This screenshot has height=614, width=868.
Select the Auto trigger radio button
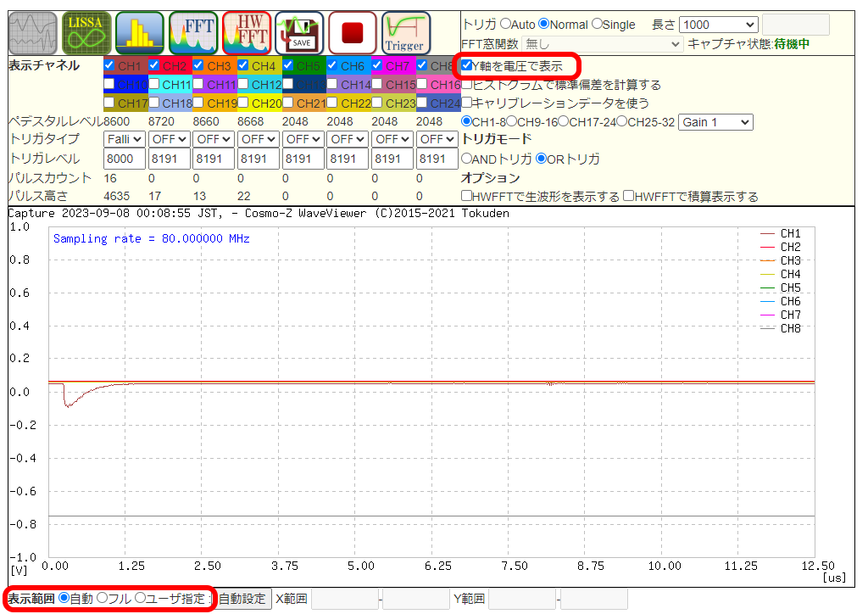click(x=505, y=25)
